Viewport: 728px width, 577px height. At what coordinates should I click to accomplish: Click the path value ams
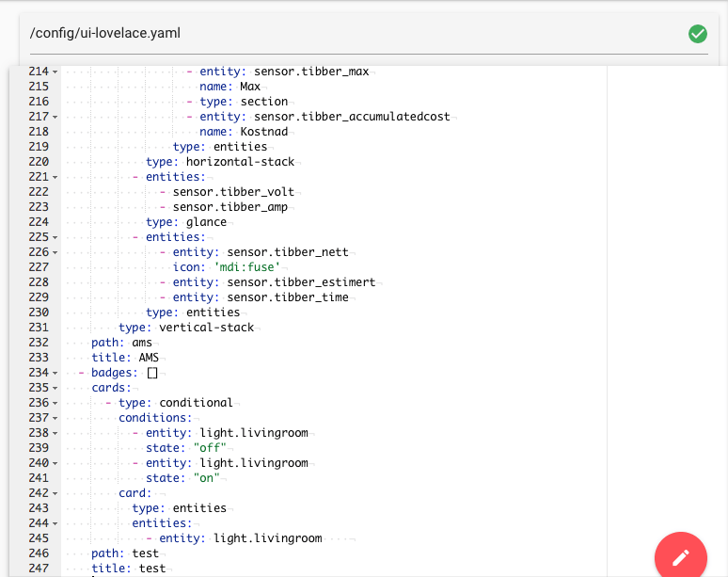142,343
